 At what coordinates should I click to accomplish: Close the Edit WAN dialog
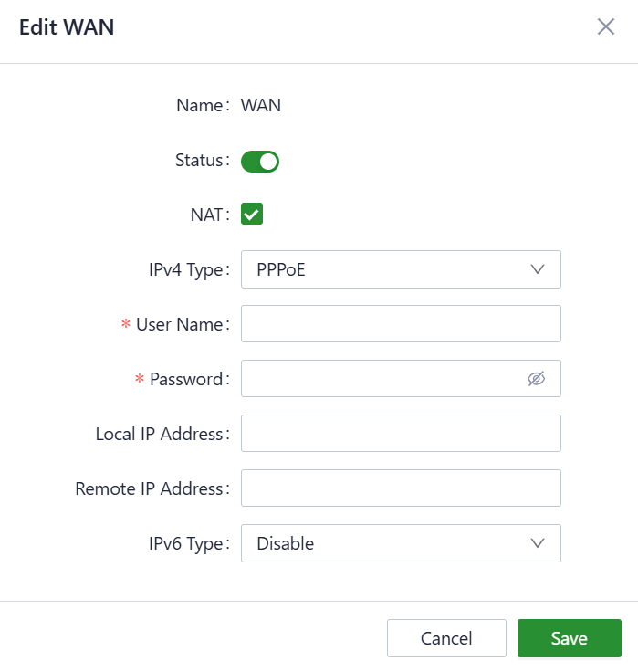[x=606, y=26]
